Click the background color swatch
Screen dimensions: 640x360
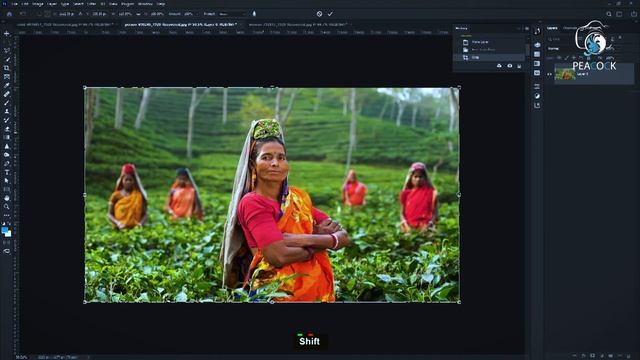(9, 234)
